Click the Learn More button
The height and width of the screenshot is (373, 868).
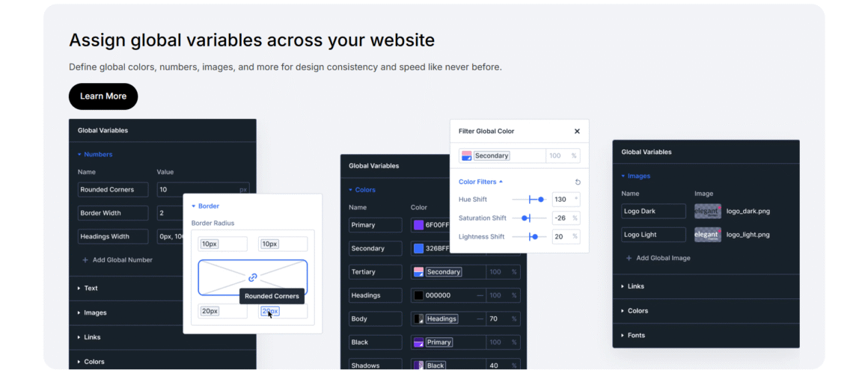[103, 96]
